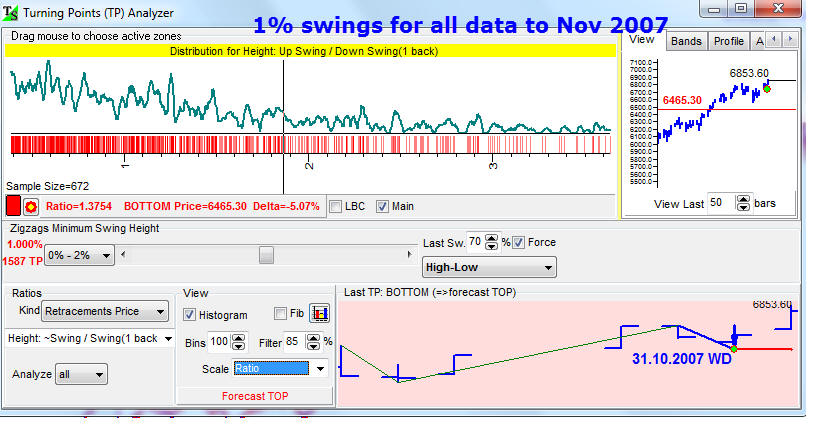Click the solid red square icon

[x=14, y=205]
